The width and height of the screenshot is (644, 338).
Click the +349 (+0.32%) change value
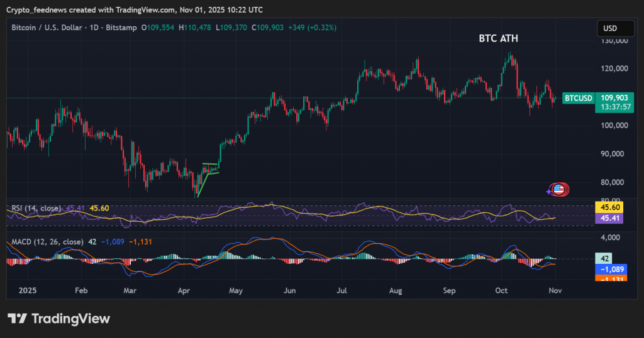312,28
